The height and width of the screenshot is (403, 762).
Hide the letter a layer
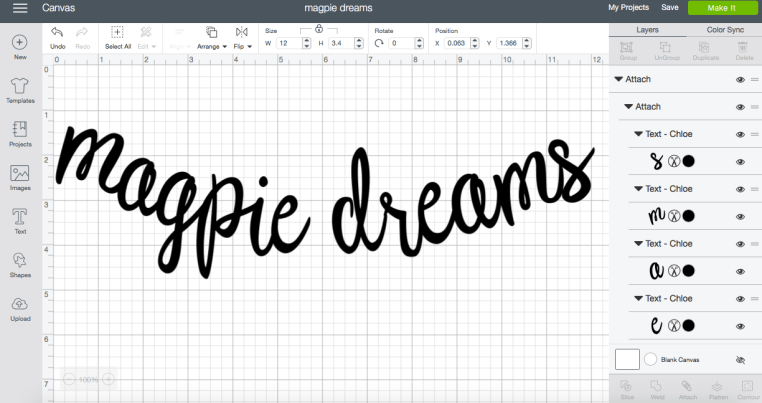(740, 272)
